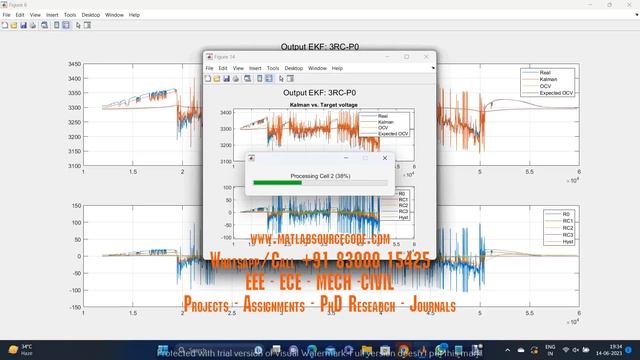Open Windows Start button on taskbar
The height and width of the screenshot is (360, 640).
163,350
